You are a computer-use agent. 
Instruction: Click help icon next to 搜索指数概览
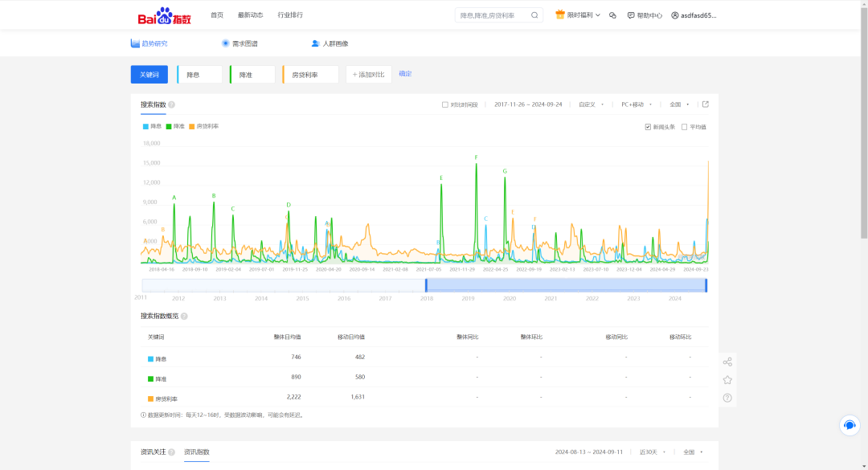coord(184,316)
